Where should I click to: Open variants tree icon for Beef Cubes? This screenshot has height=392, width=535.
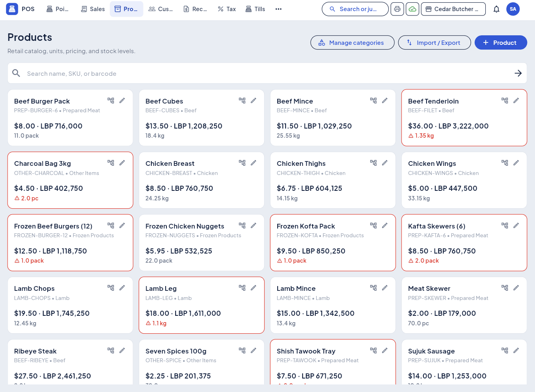tap(242, 100)
